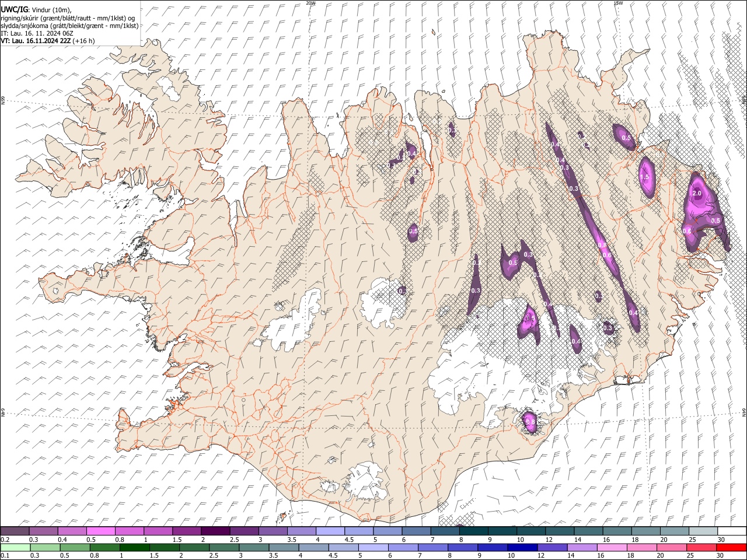Click the 0.4 value label in top legend
The image size is (747, 560).
62,540
